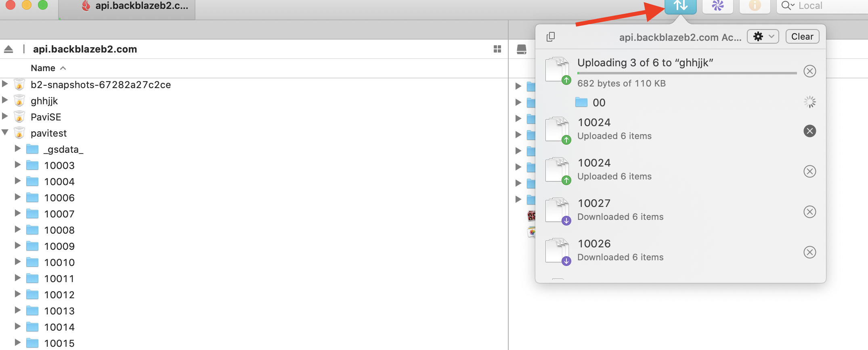Viewport: 868px width, 350px height.
Task: Select the PaviSE bucket name
Action: tap(46, 117)
